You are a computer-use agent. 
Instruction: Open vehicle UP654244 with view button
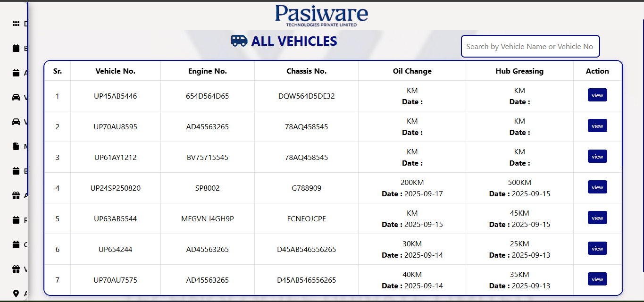click(x=597, y=249)
